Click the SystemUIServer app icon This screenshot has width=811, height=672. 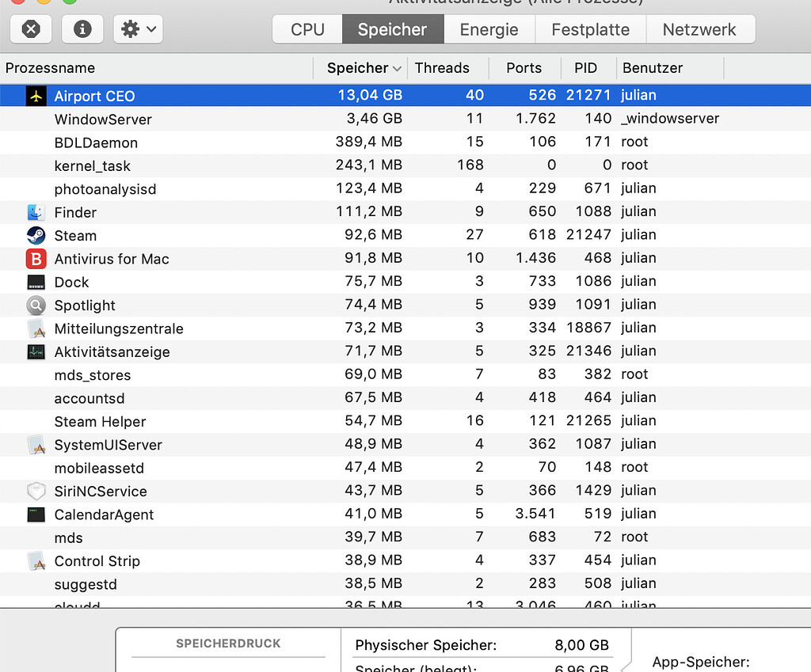[36, 445]
